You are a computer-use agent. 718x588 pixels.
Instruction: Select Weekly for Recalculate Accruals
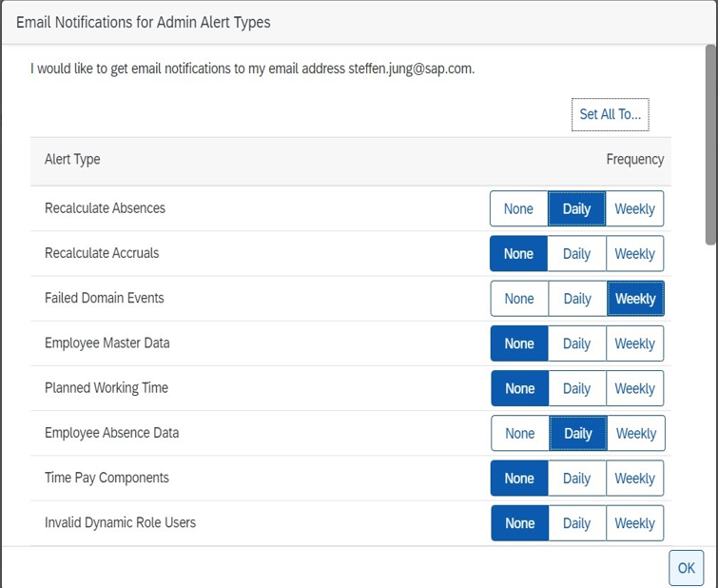(x=634, y=253)
